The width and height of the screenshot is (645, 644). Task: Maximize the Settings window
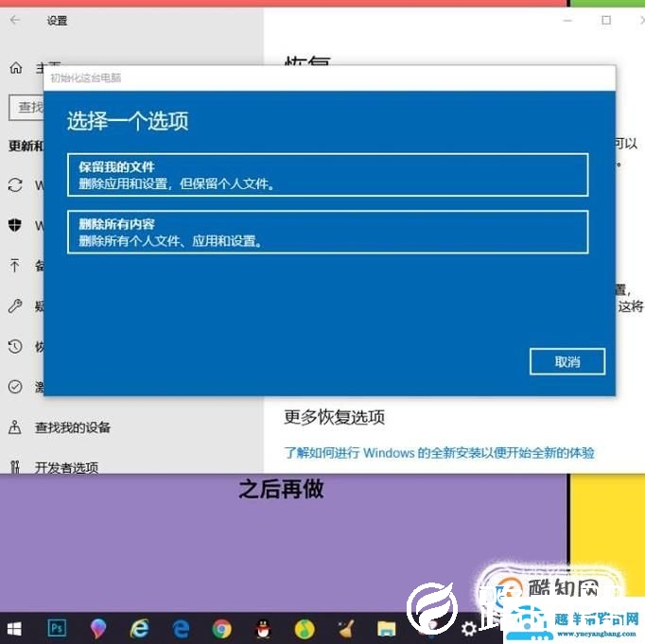[606, 20]
